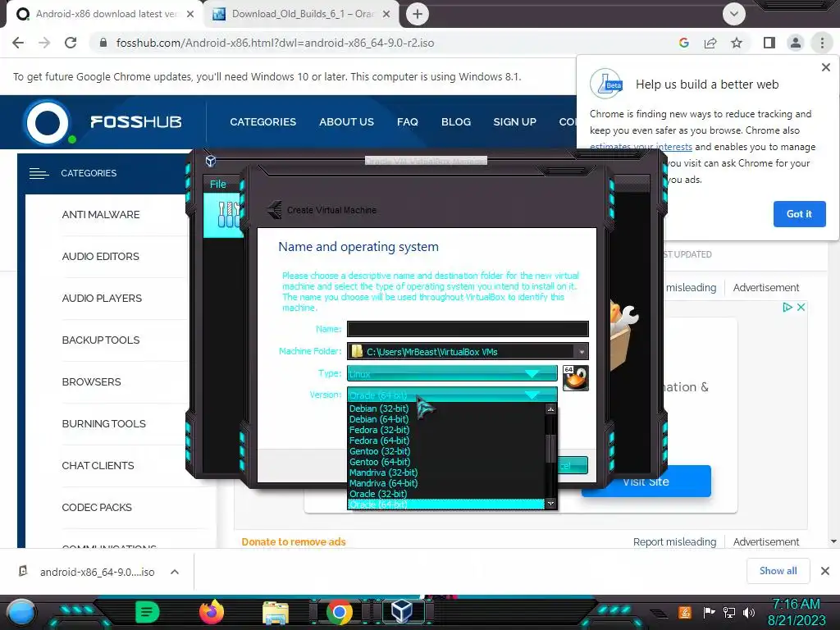This screenshot has width=840, height=630.
Task: Switch to Android-x86 download tab
Action: coord(104,14)
